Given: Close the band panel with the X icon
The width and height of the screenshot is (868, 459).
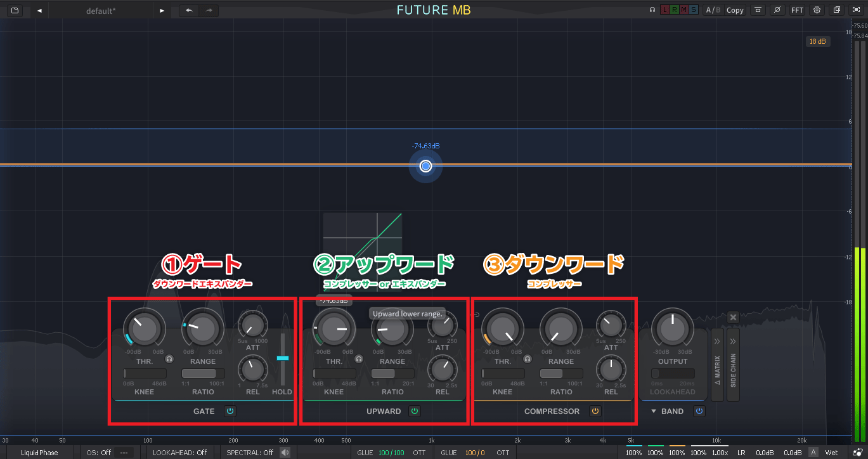Looking at the screenshot, I should (x=733, y=317).
